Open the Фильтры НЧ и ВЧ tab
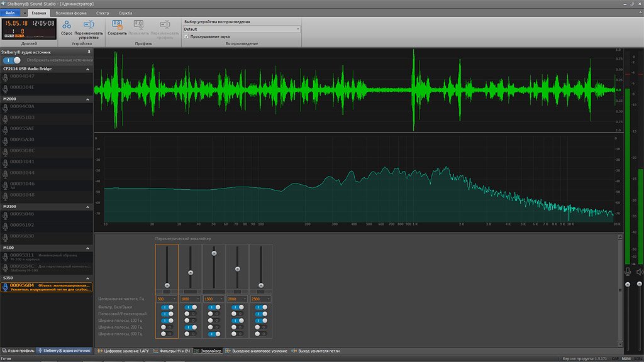The height and width of the screenshot is (362, 644). click(x=172, y=351)
